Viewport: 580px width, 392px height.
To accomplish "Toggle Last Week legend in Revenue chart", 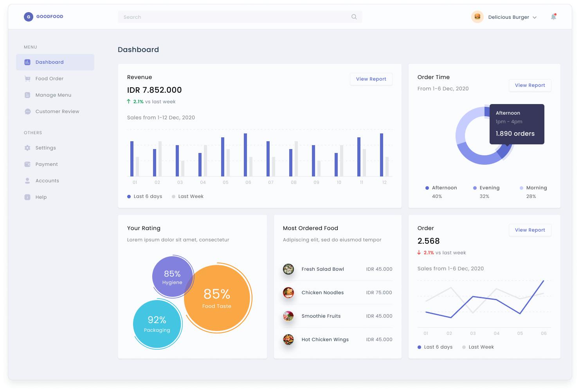I will click(188, 196).
